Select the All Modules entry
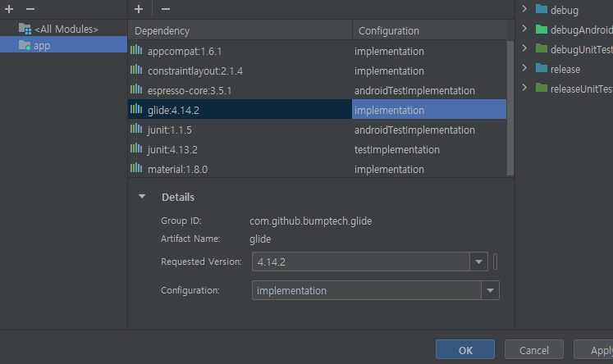613x364 pixels. point(64,29)
